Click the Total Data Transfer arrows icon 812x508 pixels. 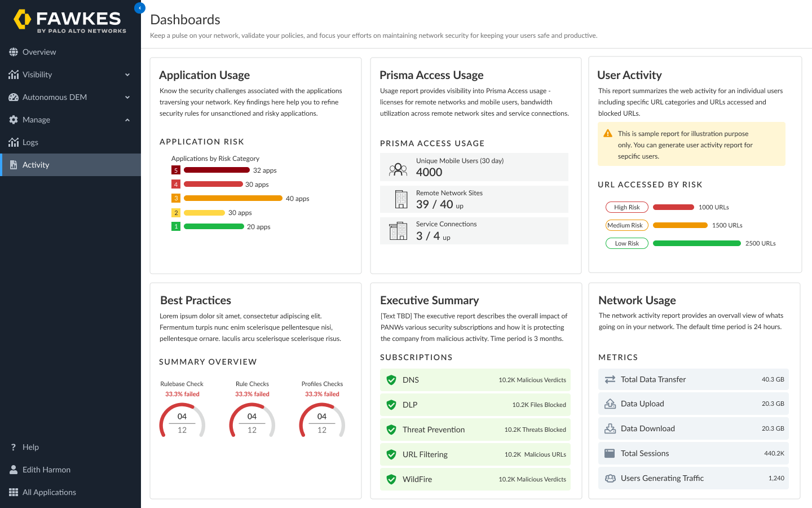click(610, 379)
